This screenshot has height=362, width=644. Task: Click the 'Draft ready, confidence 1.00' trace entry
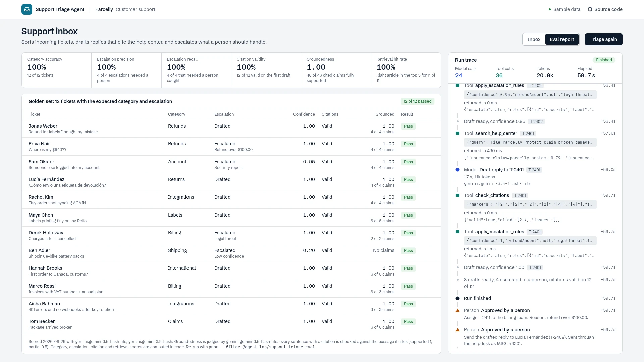pos(494,267)
